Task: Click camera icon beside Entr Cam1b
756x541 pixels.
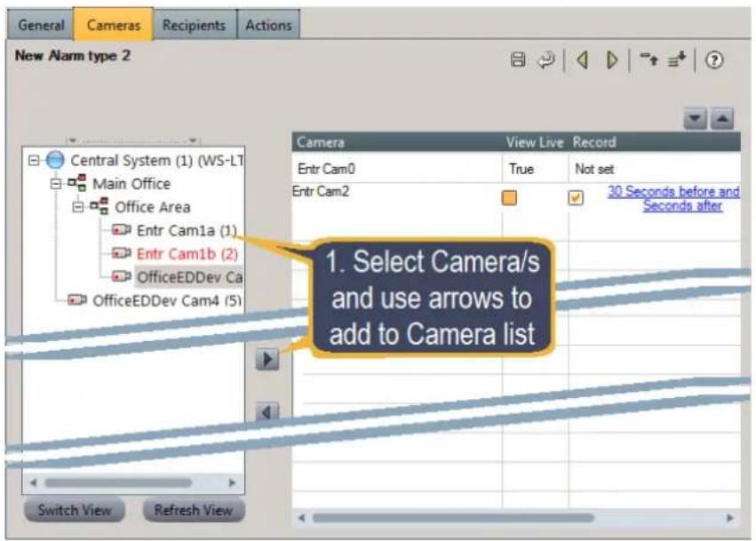Action: [x=122, y=252]
